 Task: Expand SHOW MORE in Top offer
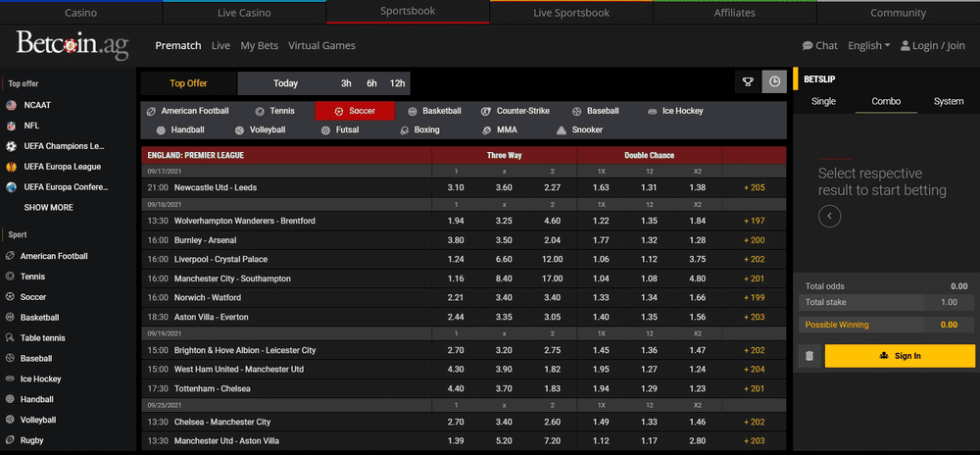tap(49, 208)
